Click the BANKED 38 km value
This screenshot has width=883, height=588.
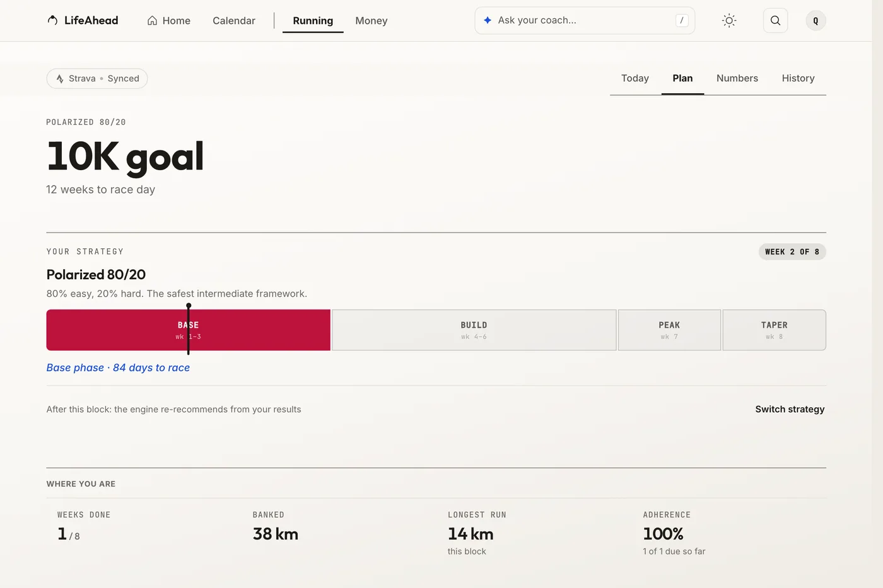276,534
